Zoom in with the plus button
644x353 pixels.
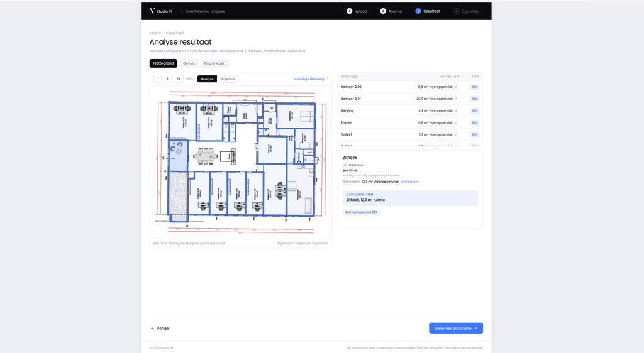167,79
